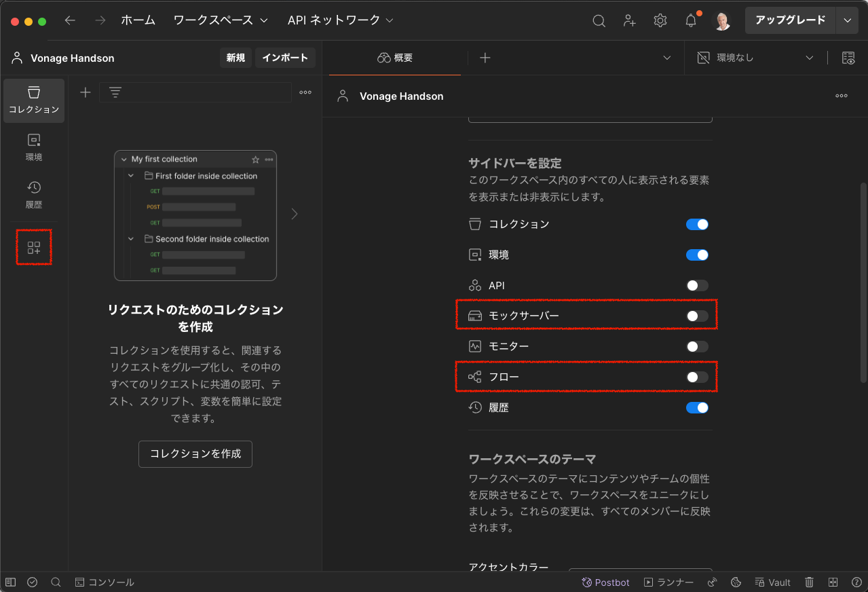Click the インポート button
Image resolution: width=868 pixels, height=592 pixels.
pyautogui.click(x=285, y=58)
